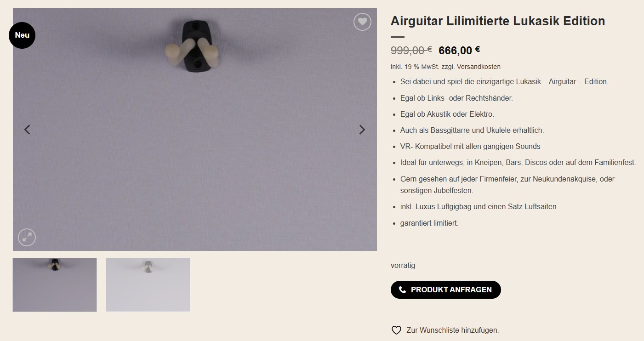
Task: Click the VR- Kompatibel bullet point
Action: [x=470, y=146]
